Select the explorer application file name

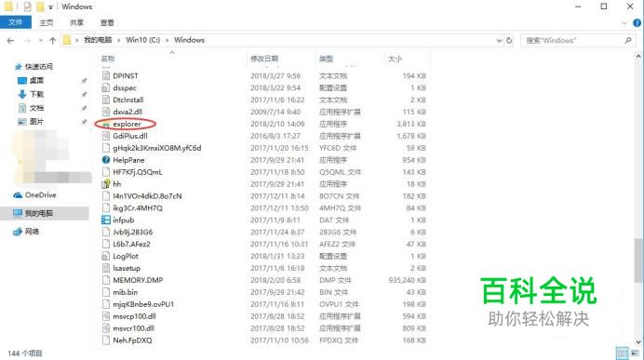tap(127, 124)
